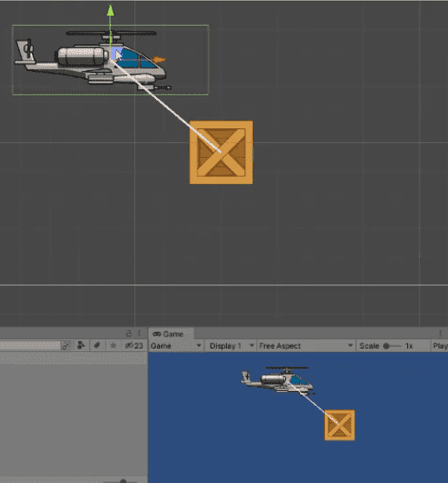Viewport: 448px width, 483px height.
Task: Open the search-by-type filter icon
Action: [x=81, y=346]
